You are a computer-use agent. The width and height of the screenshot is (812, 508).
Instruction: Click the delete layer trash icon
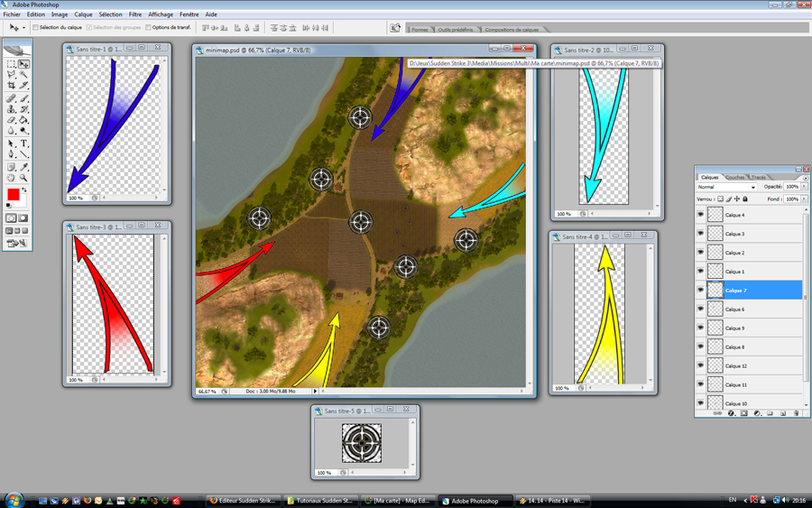click(797, 413)
